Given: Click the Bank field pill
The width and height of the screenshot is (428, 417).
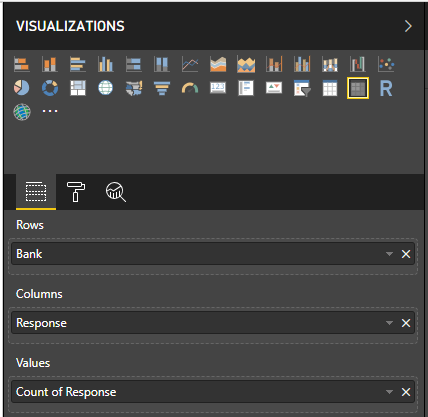Looking at the screenshot, I should pos(213,254).
